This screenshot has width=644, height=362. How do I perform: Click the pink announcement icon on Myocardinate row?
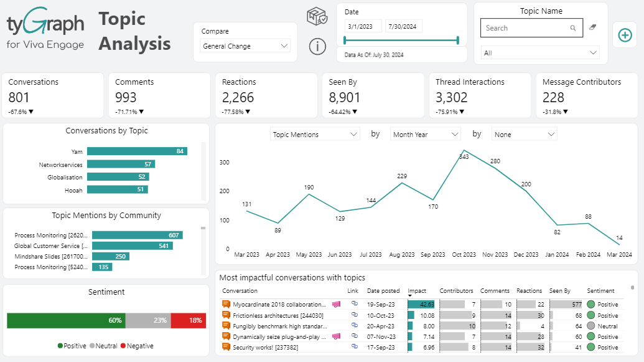[x=336, y=305]
